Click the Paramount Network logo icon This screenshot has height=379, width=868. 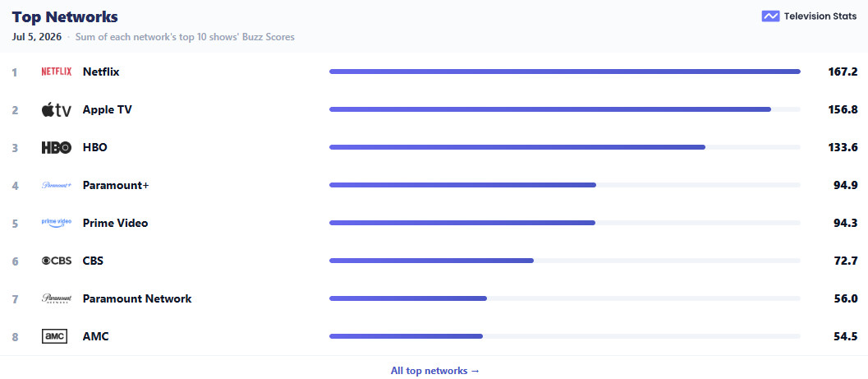pyautogui.click(x=57, y=298)
